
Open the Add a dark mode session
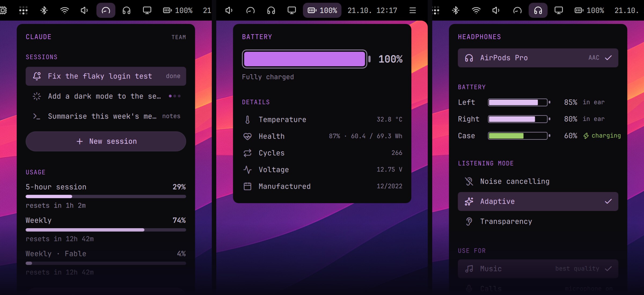(x=106, y=96)
